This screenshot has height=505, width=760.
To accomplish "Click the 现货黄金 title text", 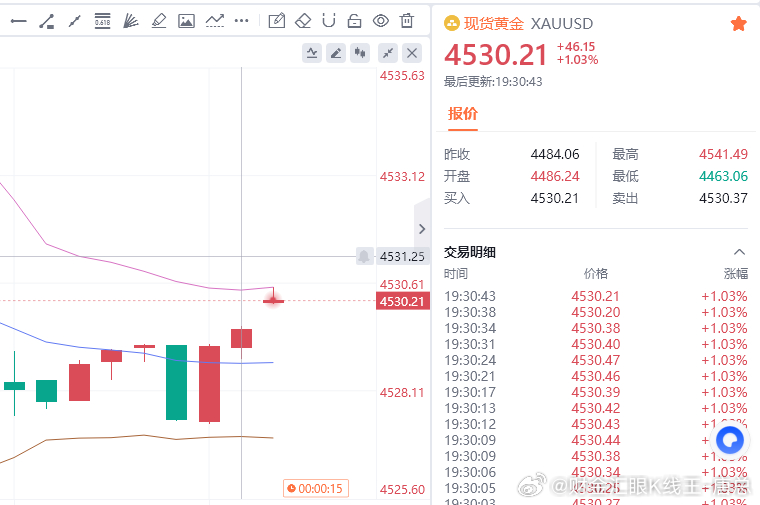I will (493, 23).
